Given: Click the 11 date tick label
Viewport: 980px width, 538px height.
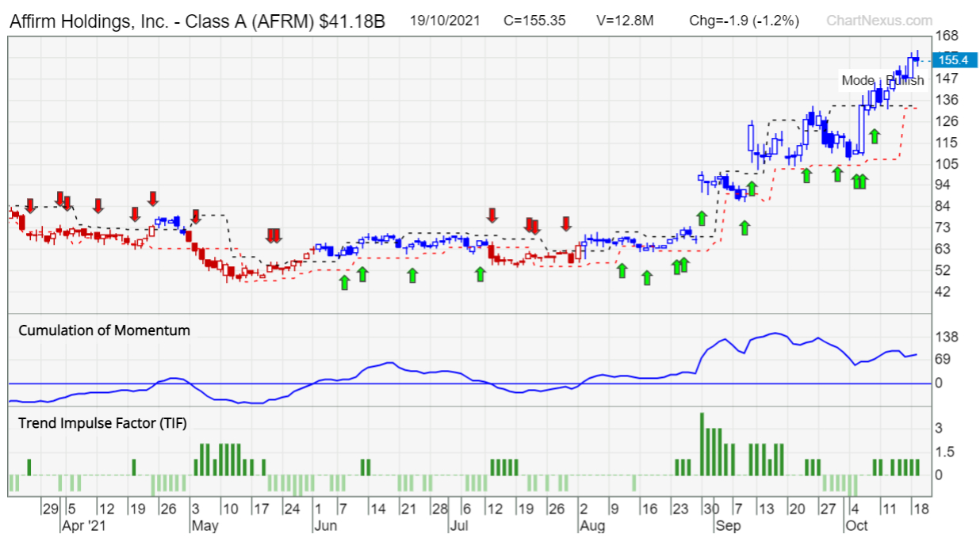Looking at the screenshot, I should pyautogui.click(x=889, y=509).
